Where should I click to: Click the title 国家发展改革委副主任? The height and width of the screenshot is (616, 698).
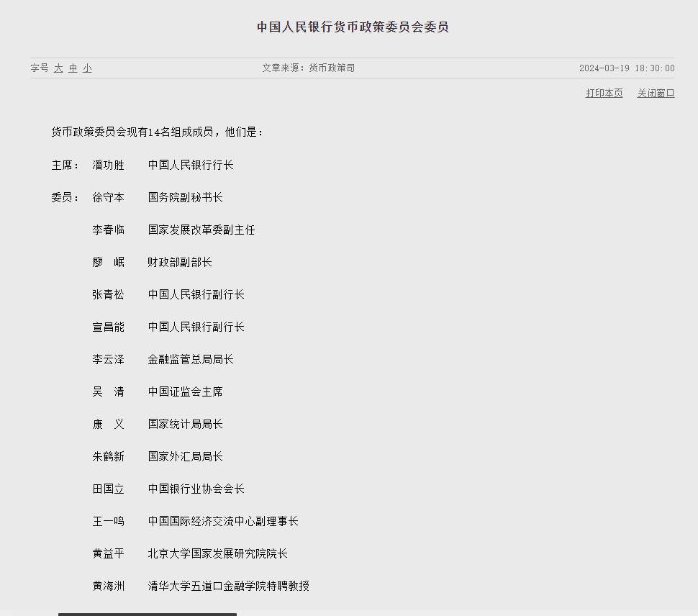click(201, 230)
